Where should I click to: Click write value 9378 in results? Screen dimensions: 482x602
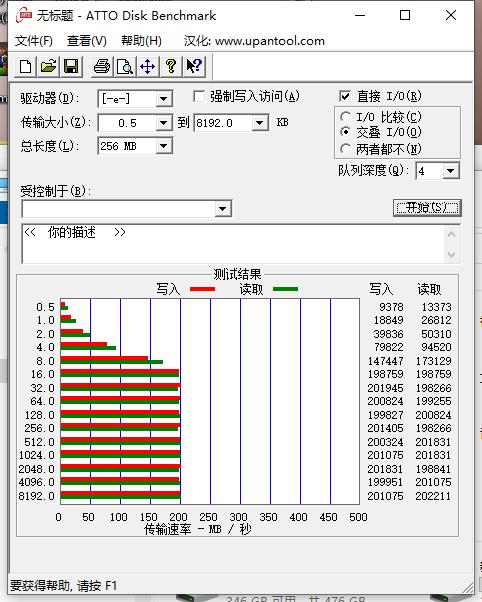[x=391, y=307]
